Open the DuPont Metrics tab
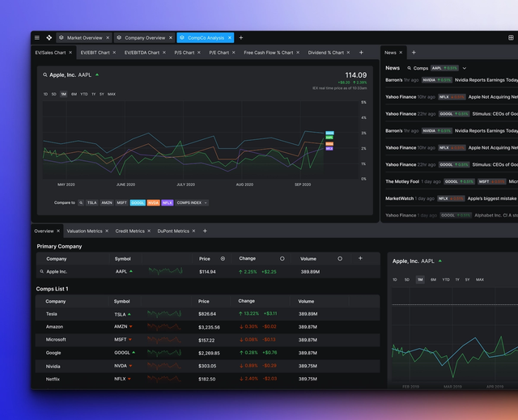Image resolution: width=518 pixels, height=420 pixels. coord(173,231)
